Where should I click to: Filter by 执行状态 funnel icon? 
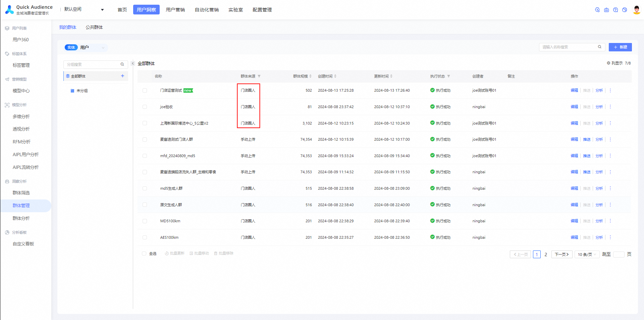[448, 76]
